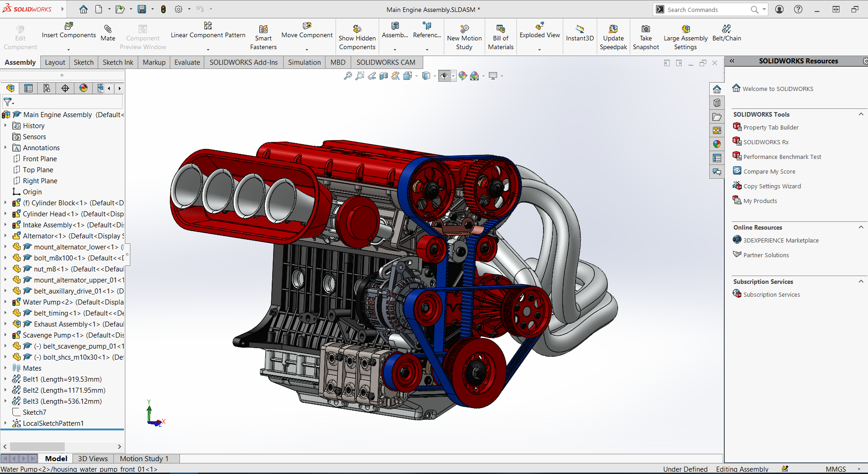
Task: Click the 3DEXPERIENCE Marketplace link
Action: (x=781, y=241)
